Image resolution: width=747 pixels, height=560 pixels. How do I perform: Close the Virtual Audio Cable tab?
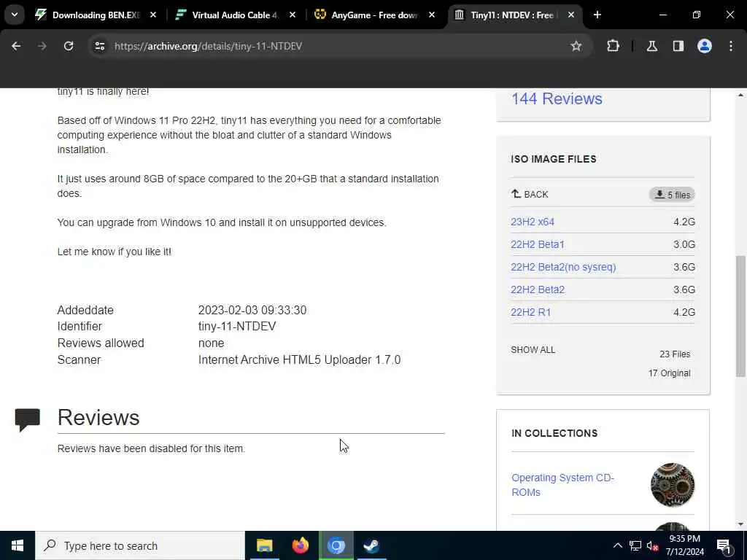coord(293,15)
